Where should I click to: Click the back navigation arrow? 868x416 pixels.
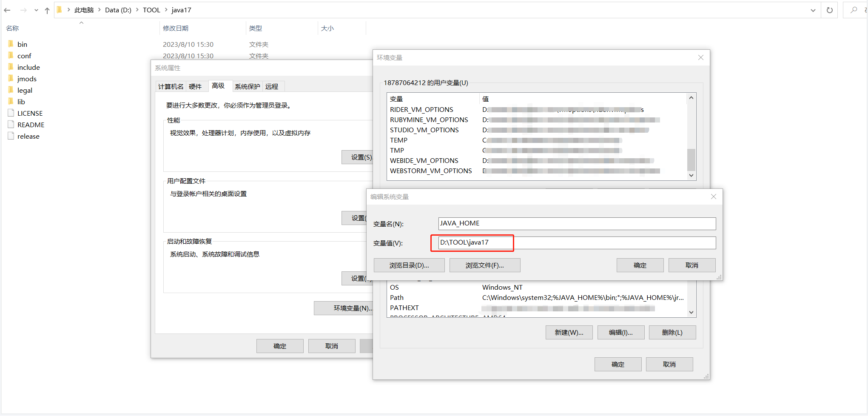pos(7,10)
